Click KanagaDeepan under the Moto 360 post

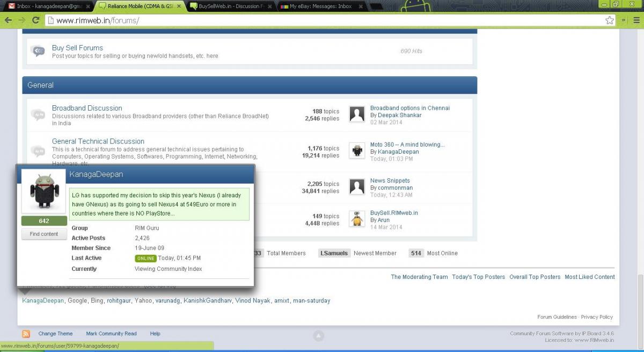click(x=398, y=152)
